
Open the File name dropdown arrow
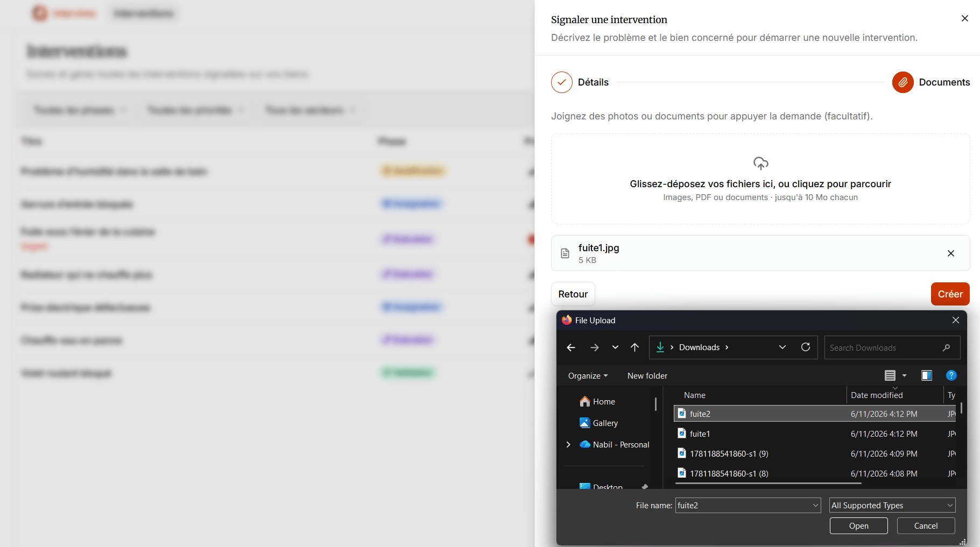point(815,505)
